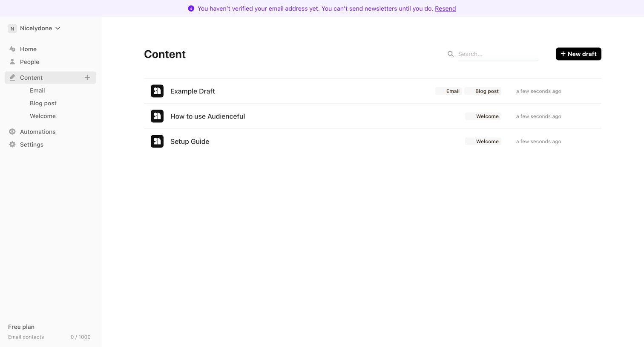Click the 0 / 1000 contacts count
Image resolution: width=644 pixels, height=347 pixels.
tap(80, 337)
